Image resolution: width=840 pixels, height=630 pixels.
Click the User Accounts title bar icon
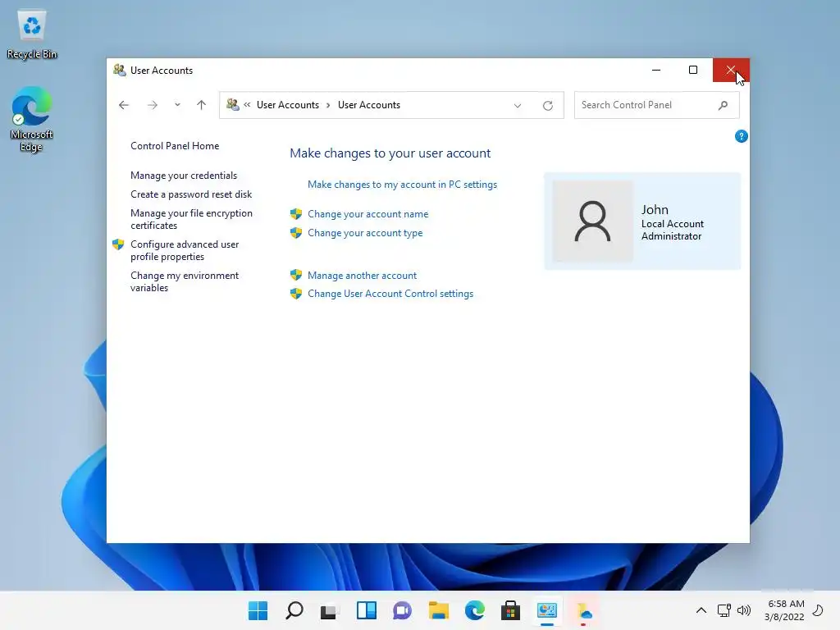(x=120, y=71)
